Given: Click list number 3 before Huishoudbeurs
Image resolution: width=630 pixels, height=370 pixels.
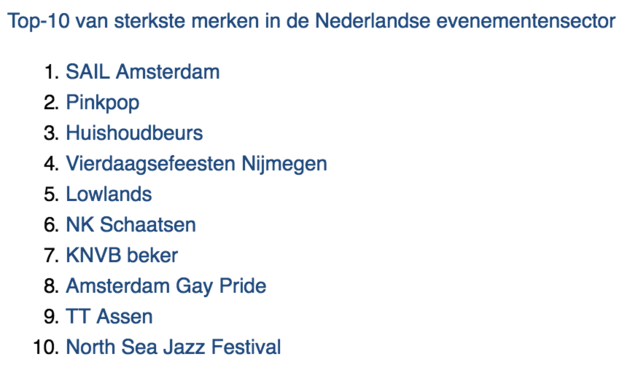Looking at the screenshot, I should pos(52,133).
